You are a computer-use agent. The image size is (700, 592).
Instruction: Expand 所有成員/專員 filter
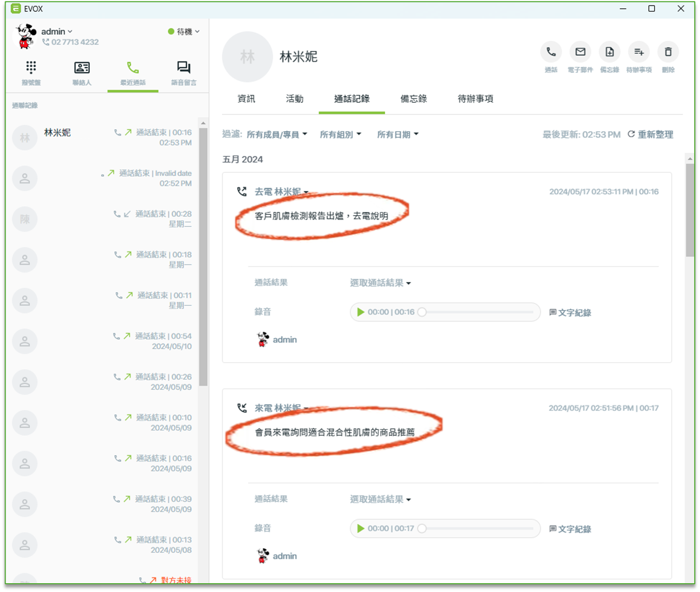pos(277,134)
